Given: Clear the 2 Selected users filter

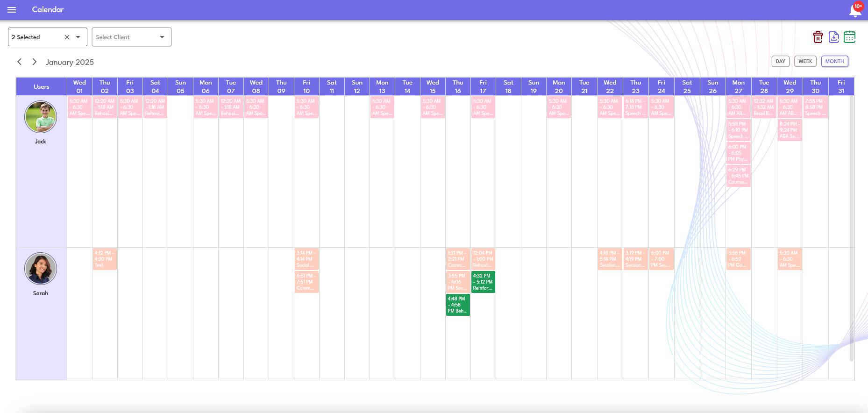Looking at the screenshot, I should point(67,37).
